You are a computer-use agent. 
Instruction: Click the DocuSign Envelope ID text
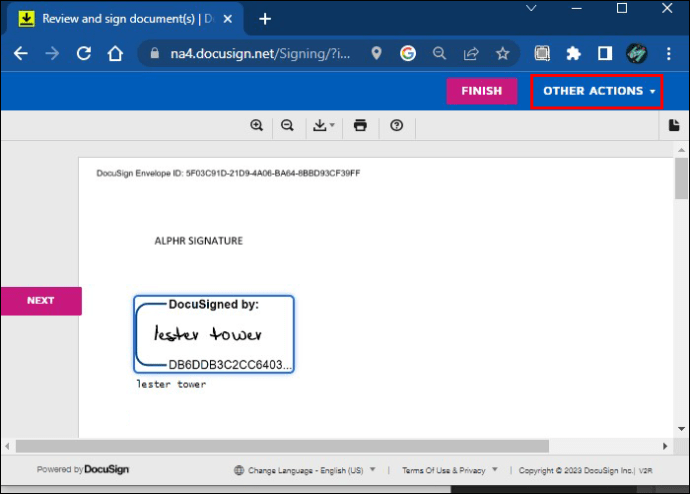228,173
